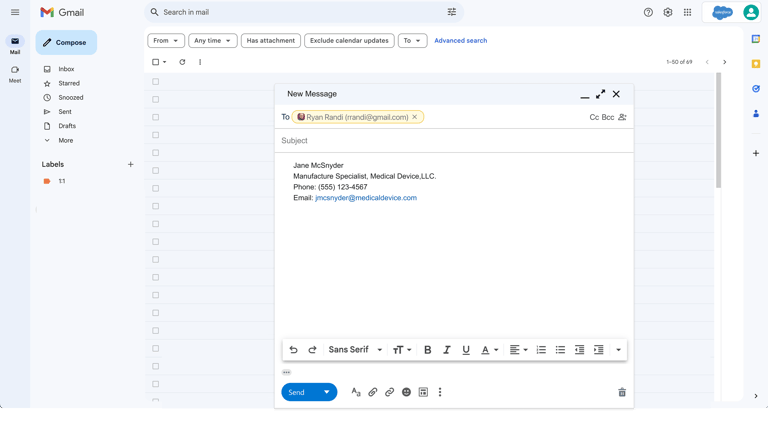Open the Sent folder
Image resolution: width=768 pixels, height=429 pixels.
(65, 112)
